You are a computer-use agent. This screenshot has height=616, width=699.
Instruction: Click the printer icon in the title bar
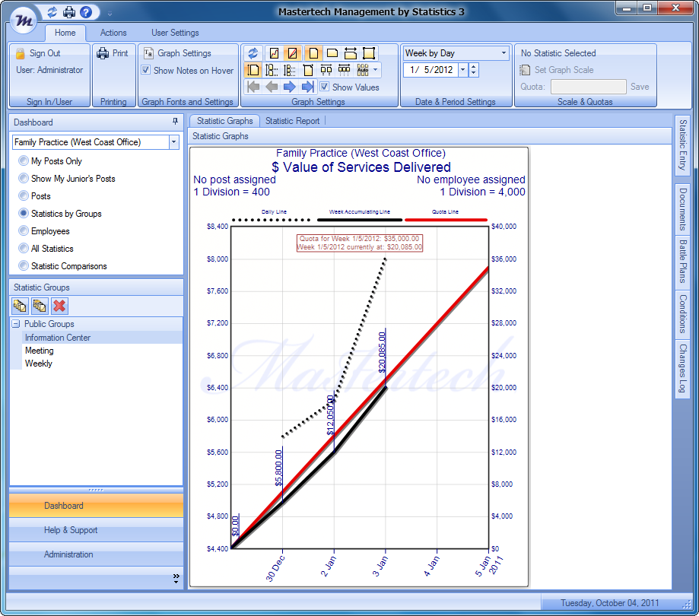(69, 12)
